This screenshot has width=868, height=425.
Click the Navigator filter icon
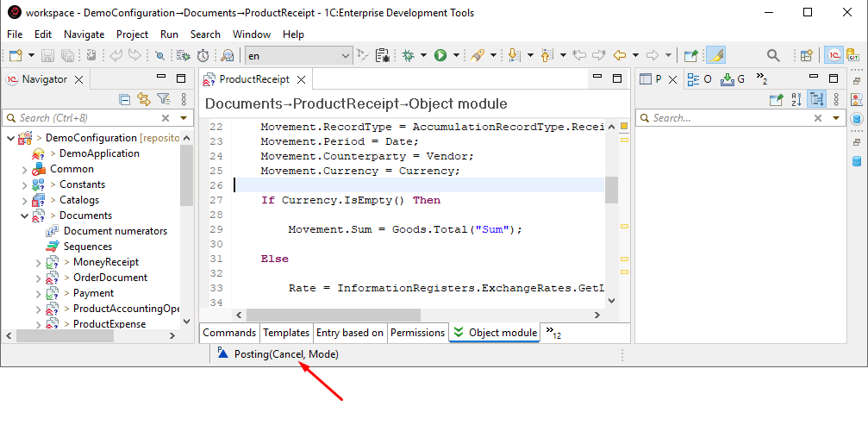click(162, 99)
